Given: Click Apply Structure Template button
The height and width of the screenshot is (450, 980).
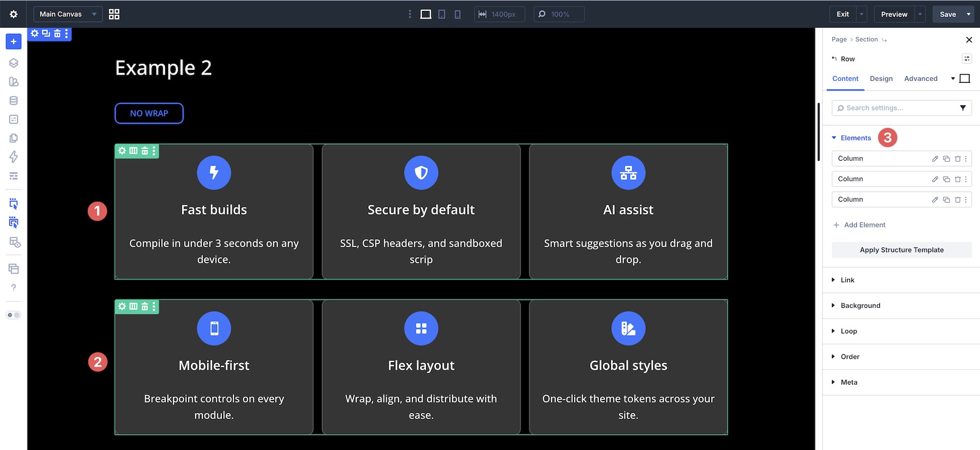Looking at the screenshot, I should [902, 250].
